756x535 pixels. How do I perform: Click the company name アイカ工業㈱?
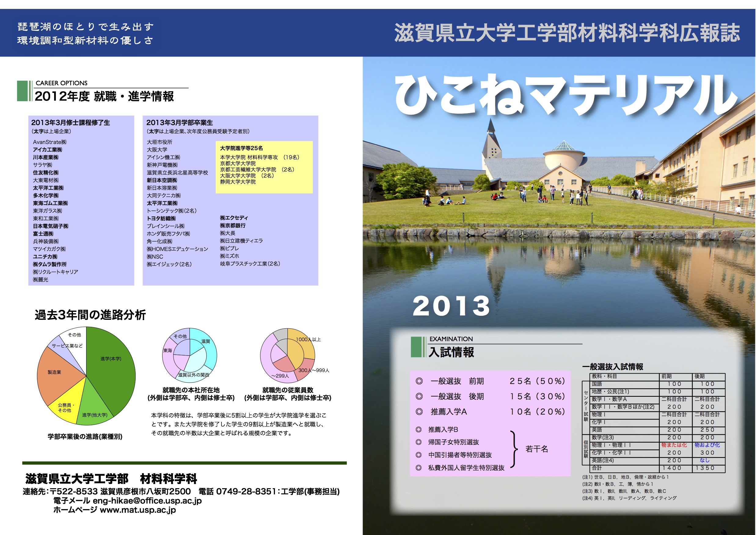point(47,150)
